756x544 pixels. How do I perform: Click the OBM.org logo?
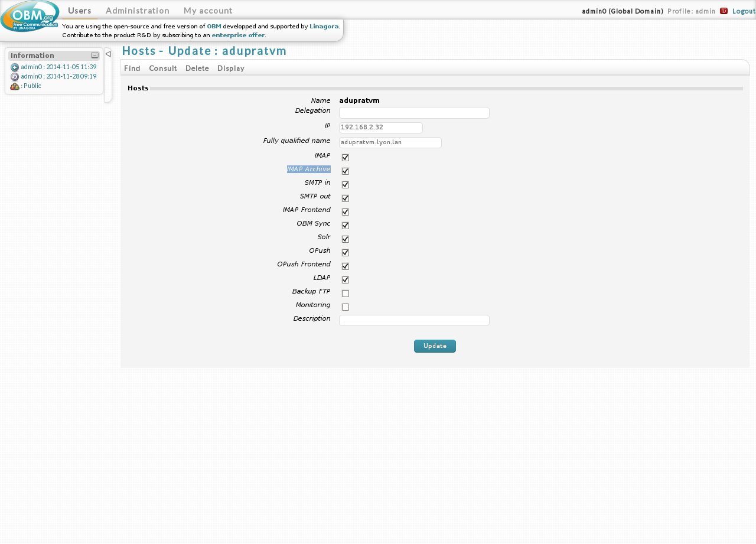click(30, 16)
